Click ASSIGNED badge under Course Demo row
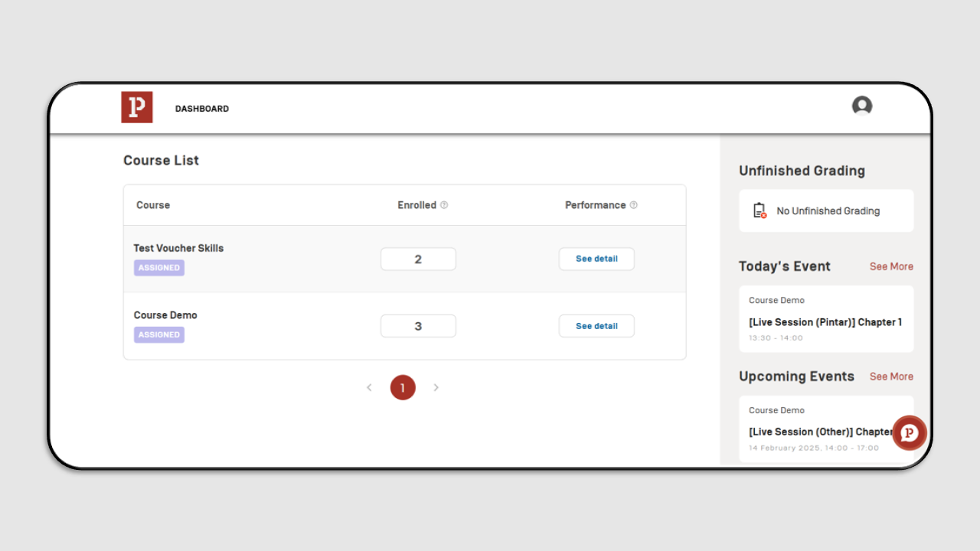Screen dimensions: 980x551 [x=159, y=334]
